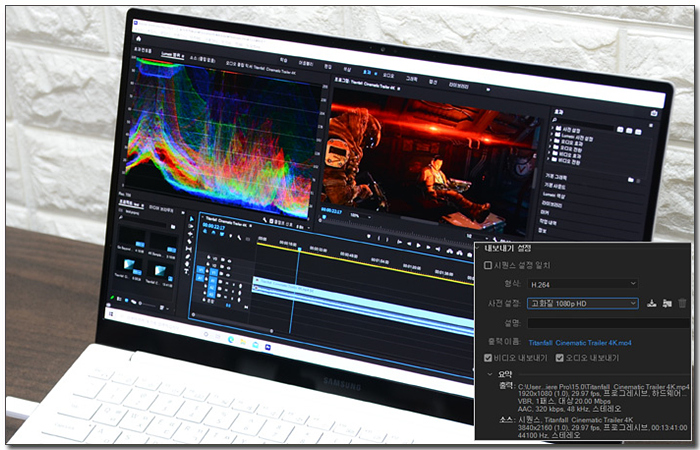
Task: Uncheck the 오디오 내보내기 checkbox
Action: tap(559, 358)
